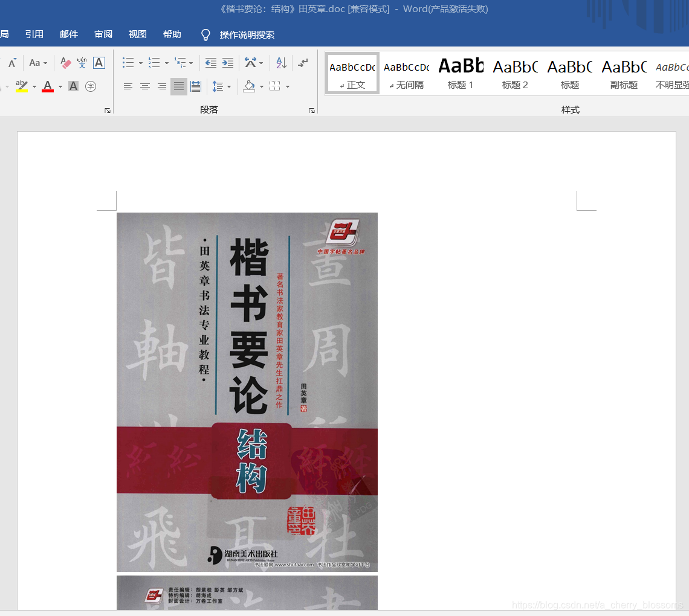Open the font dialog launcher
The image size is (689, 616).
click(x=107, y=111)
